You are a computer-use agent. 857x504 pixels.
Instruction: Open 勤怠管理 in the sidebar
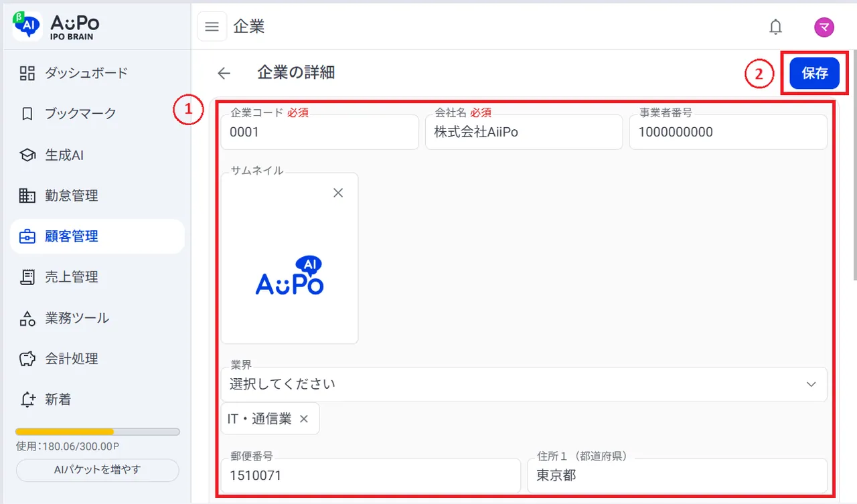coord(97,195)
